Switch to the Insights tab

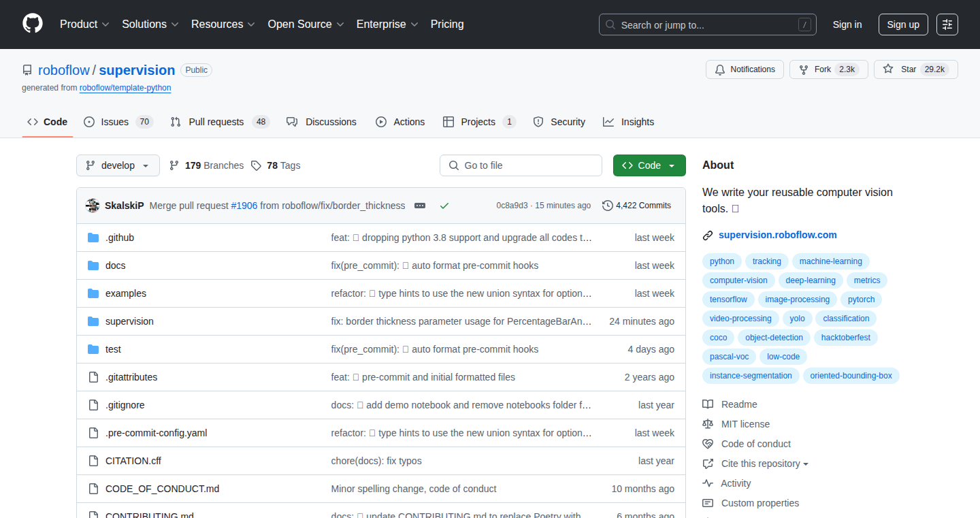628,122
